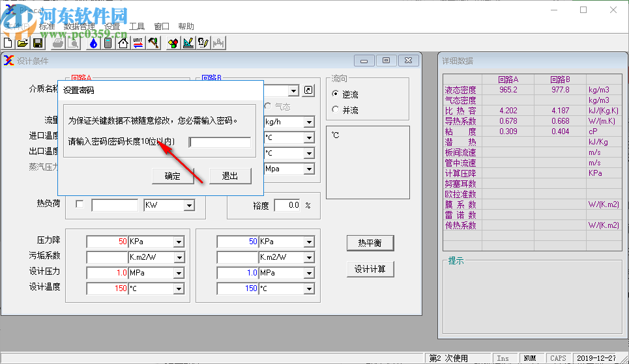Open the 工具 menu
Screen dimensions: 629x364
[x=137, y=27]
